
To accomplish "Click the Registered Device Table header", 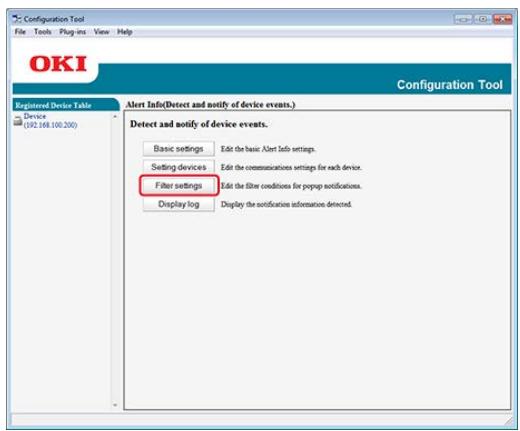I will pyautogui.click(x=65, y=105).
